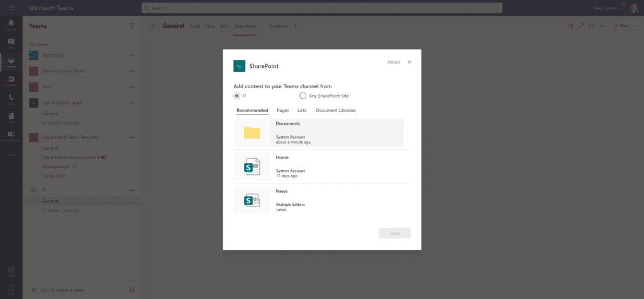This screenshot has height=299, width=644.
Task: Open the Wiki channel tab
Action: coord(224,26)
